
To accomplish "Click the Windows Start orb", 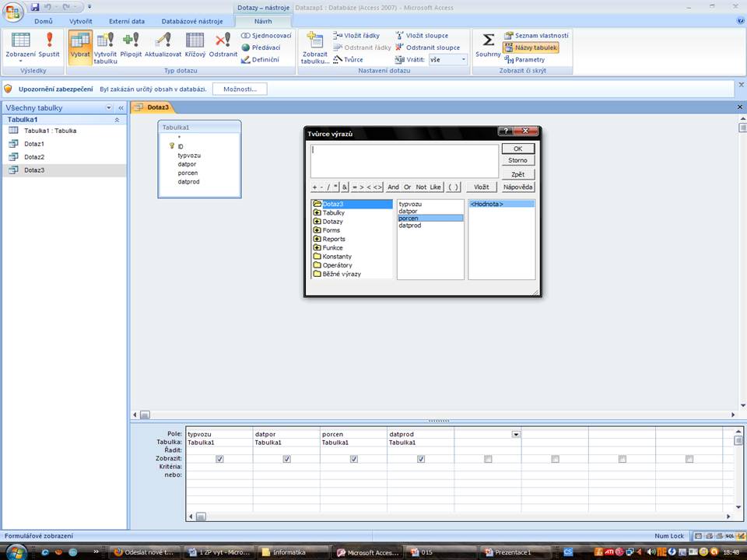I will tap(16, 552).
